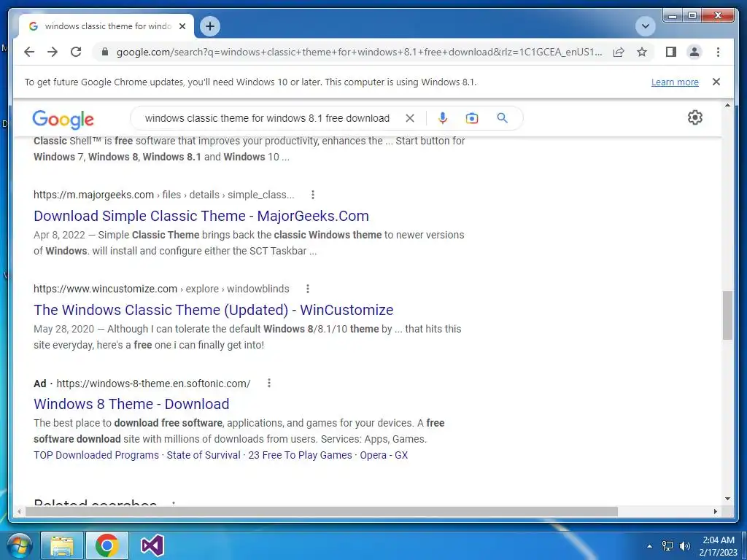Select the windows classic theme search tab

click(x=107, y=26)
